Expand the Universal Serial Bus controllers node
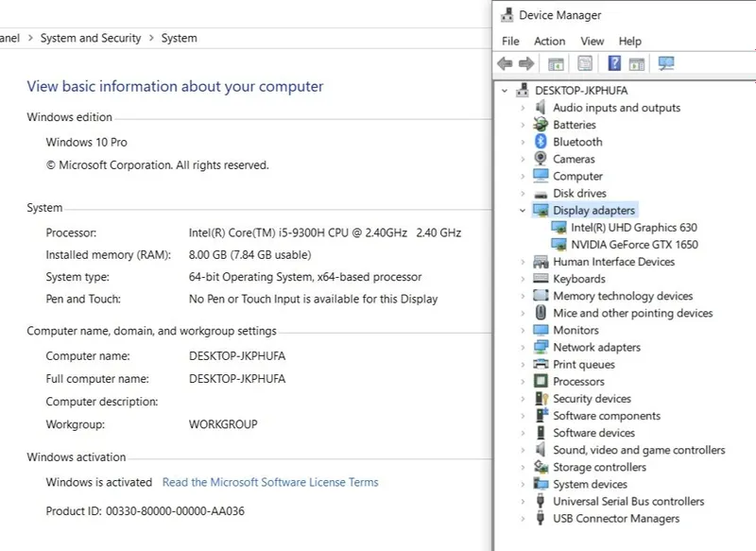Screen dimensions: 756x551 point(523,501)
